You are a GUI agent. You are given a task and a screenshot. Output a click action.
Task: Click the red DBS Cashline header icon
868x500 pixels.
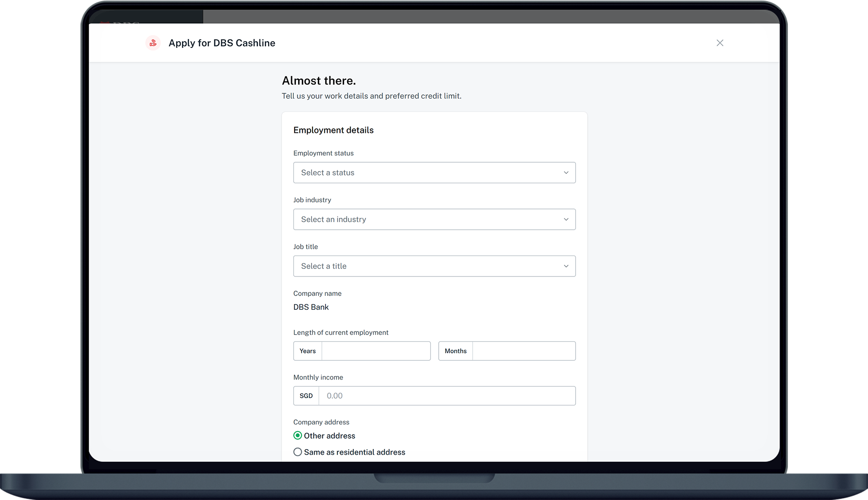[153, 43]
